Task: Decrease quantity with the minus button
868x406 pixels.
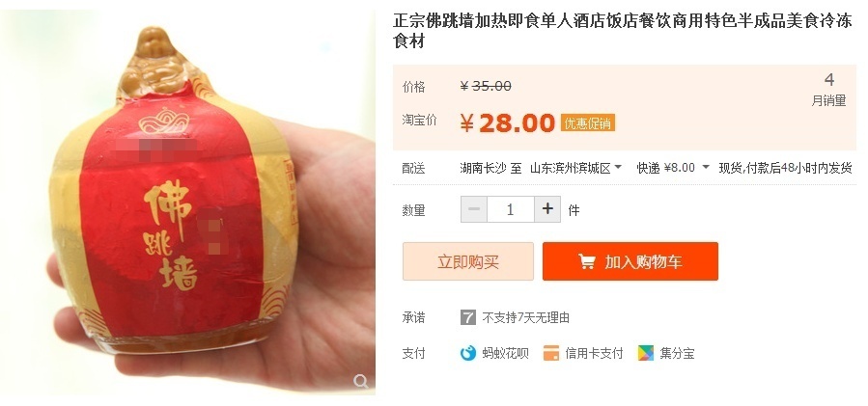Action: (474, 209)
